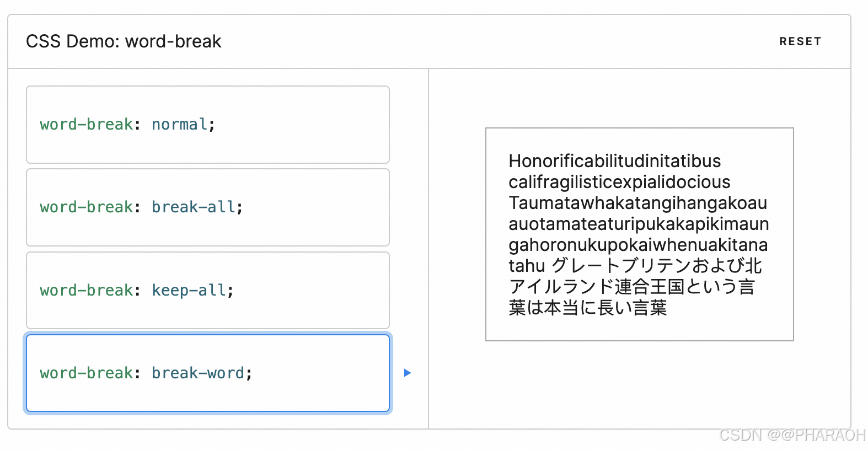The image size is (868, 450).
Task: Select the word-break: normal option
Action: coord(207,125)
